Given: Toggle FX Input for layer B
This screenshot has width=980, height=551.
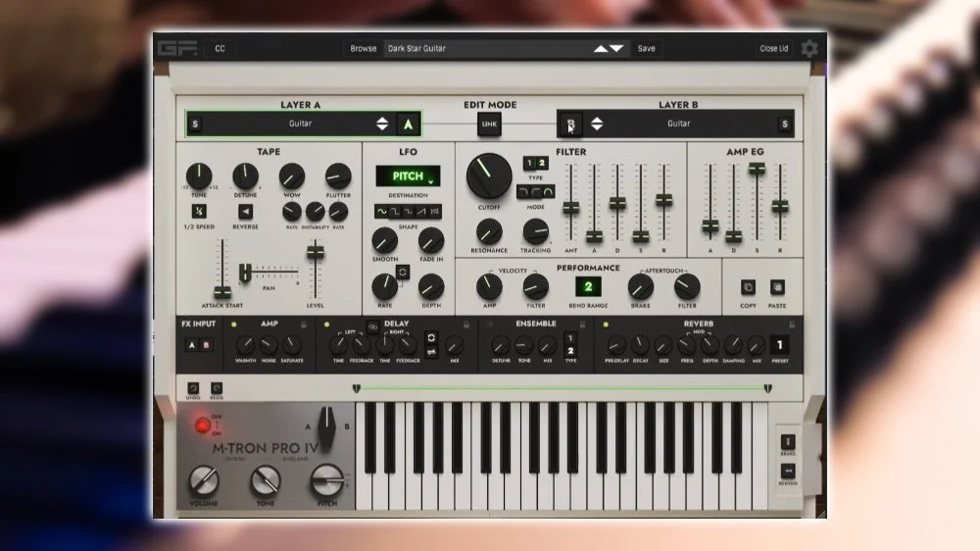Looking at the screenshot, I should pyautogui.click(x=206, y=345).
